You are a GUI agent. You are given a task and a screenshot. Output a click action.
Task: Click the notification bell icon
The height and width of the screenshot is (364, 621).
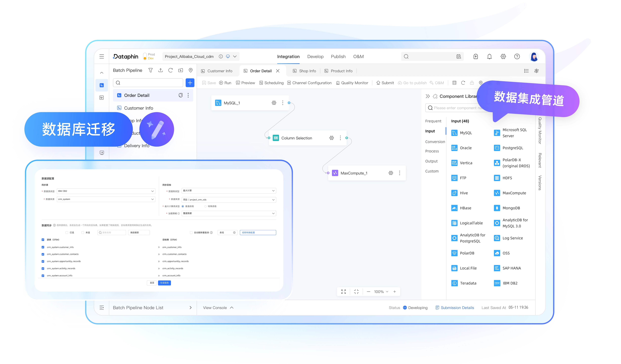tap(489, 57)
